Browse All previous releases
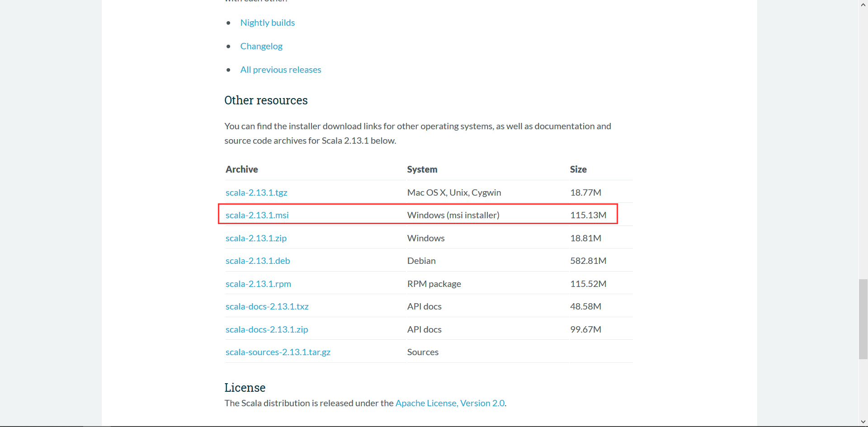 tap(280, 70)
